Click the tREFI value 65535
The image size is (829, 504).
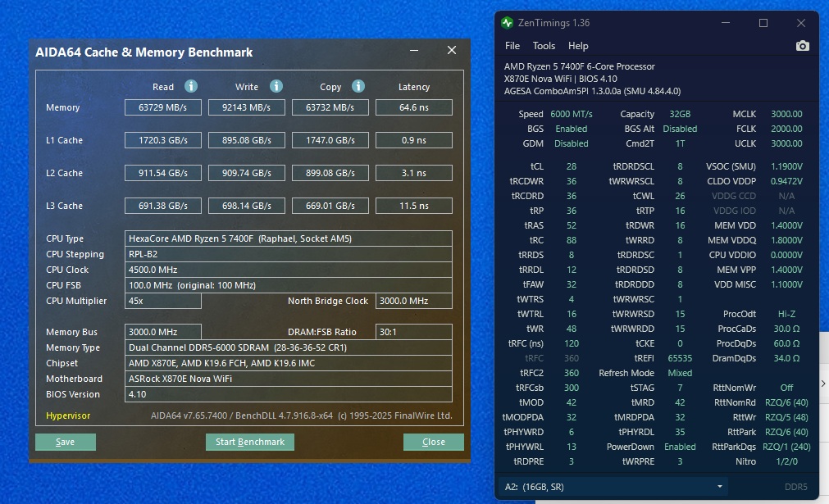(x=680, y=358)
